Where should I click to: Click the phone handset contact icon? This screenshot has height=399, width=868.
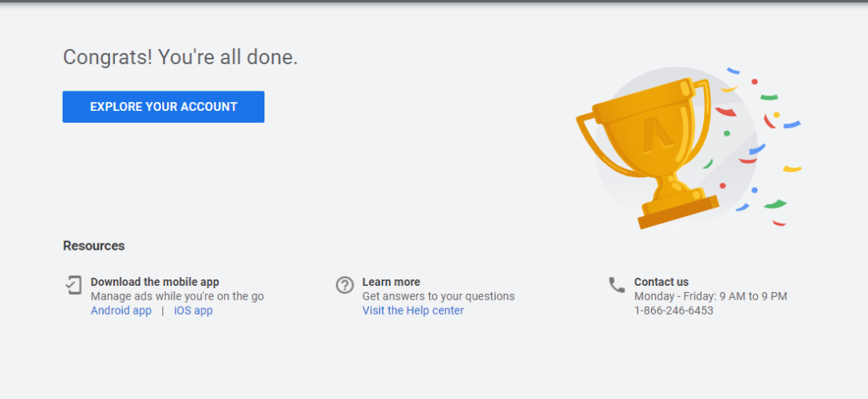(616, 285)
